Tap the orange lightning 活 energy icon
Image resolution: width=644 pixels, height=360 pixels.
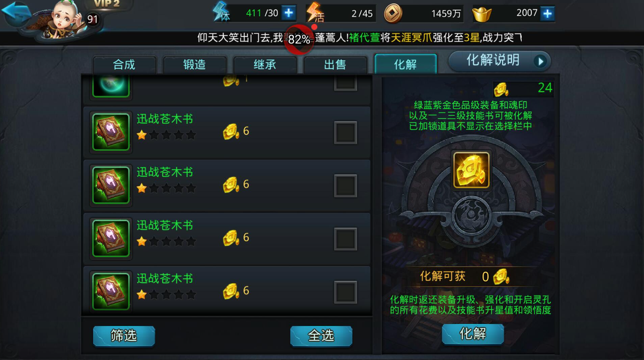click(x=315, y=13)
